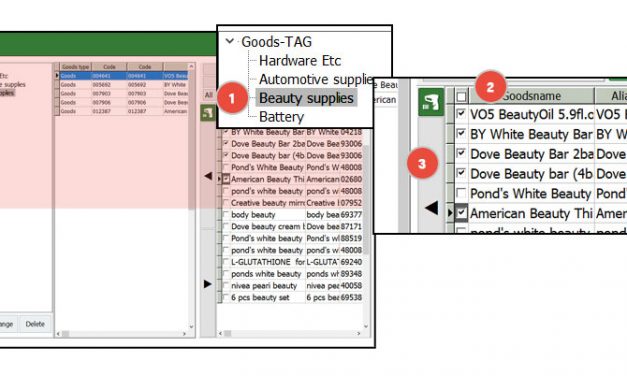The height and width of the screenshot is (376, 627).
Task: Select the highlighted 004641 Goods row
Action: pyautogui.click(x=124, y=76)
